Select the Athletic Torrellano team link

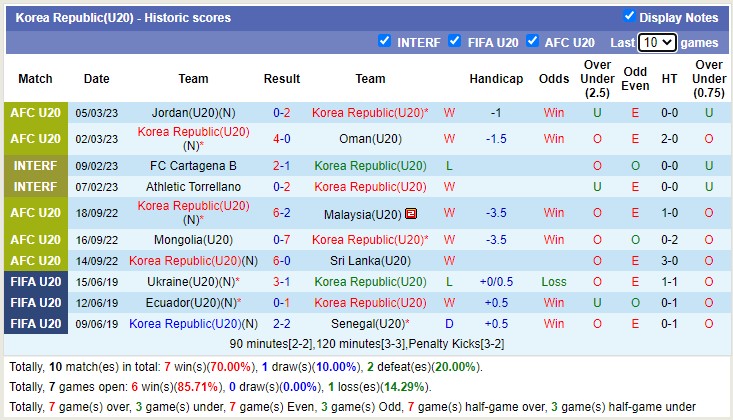(x=194, y=187)
